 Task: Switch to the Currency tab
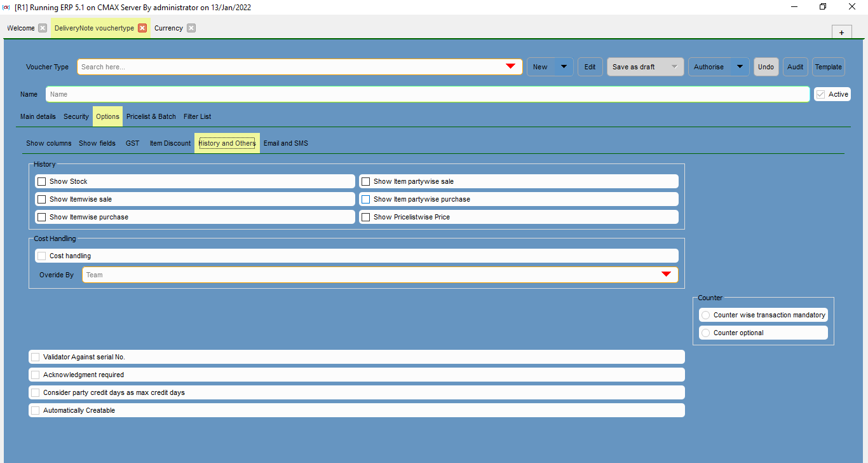[168, 28]
